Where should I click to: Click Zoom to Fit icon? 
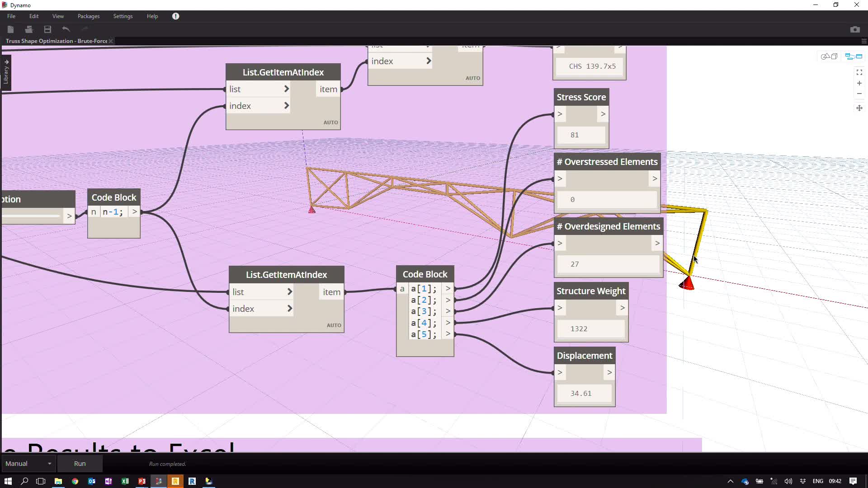(859, 72)
